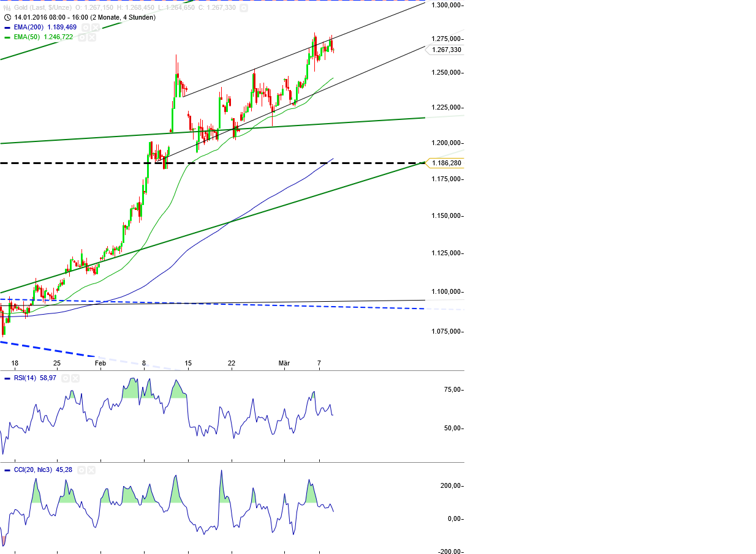Remove the RSI(14) indicator via its X
This screenshot has width=756, height=554.
coord(75,378)
